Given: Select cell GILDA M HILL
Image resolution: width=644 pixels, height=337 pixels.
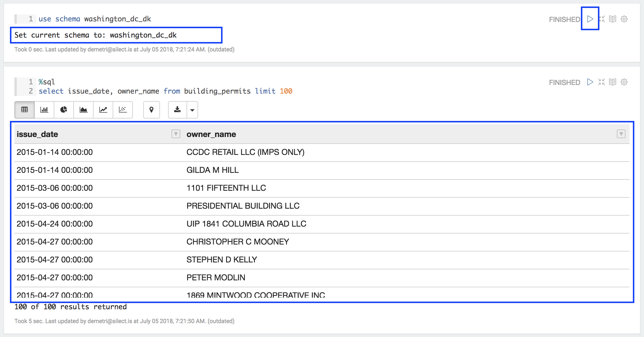Looking at the screenshot, I should [407, 170].
